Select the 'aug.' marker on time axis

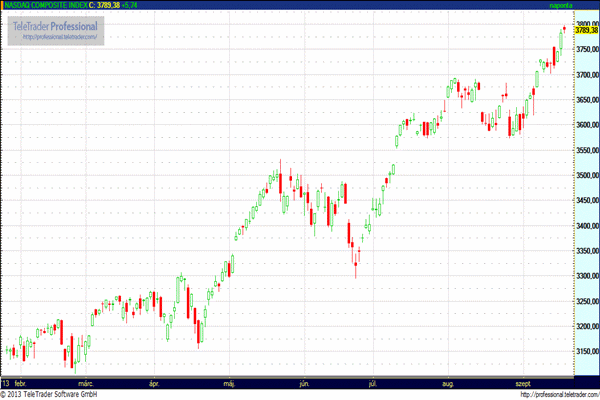(449, 383)
